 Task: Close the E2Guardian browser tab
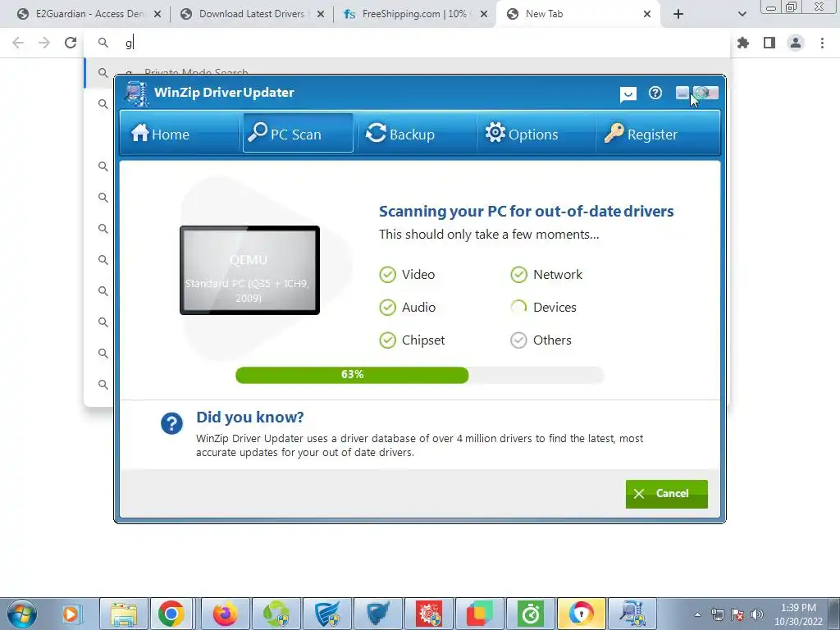157,15
